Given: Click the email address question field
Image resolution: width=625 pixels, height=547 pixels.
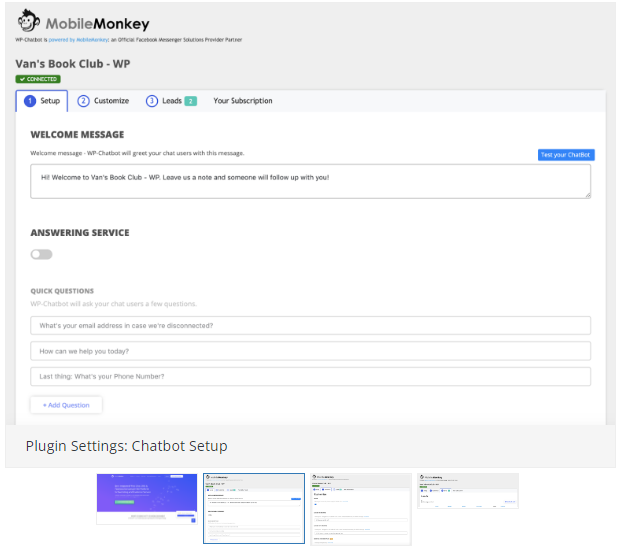Looking at the screenshot, I should pos(311,326).
